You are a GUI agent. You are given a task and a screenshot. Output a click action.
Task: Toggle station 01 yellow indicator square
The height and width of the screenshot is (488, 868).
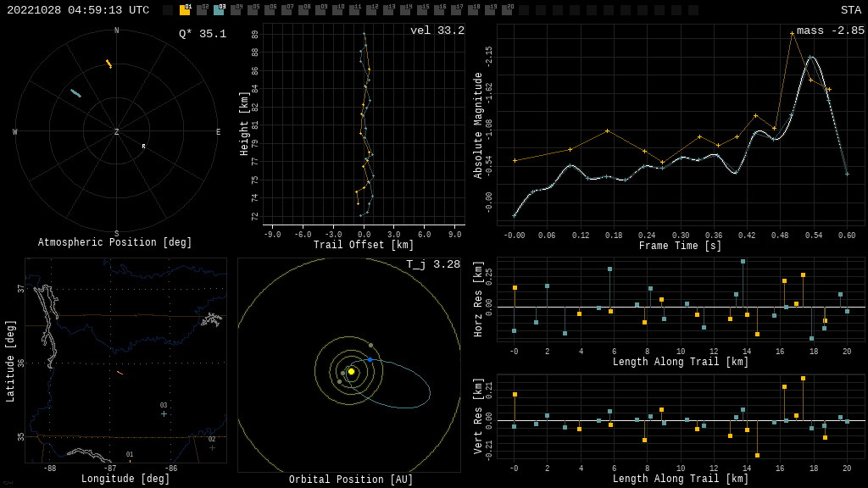(185, 10)
